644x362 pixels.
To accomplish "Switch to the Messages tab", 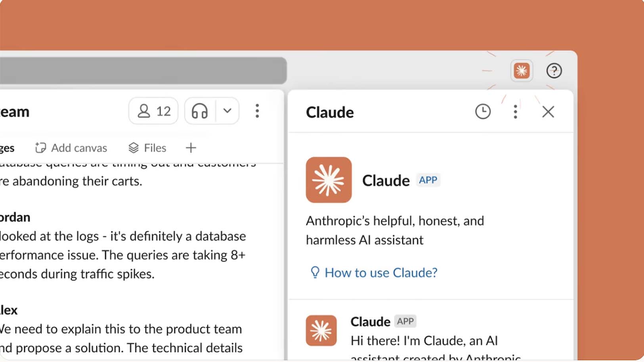I will tap(7, 148).
